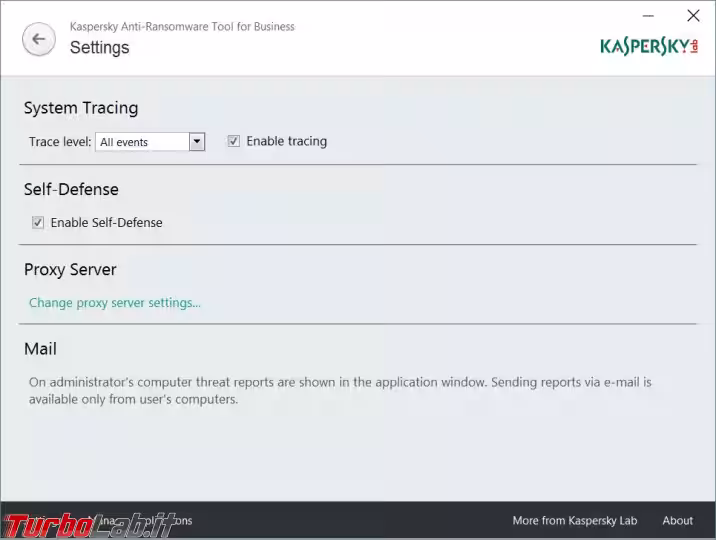Viewport: 716px width, 540px height.
Task: Click the Anti-Ransomware Tool for Business title
Action: (x=182, y=26)
